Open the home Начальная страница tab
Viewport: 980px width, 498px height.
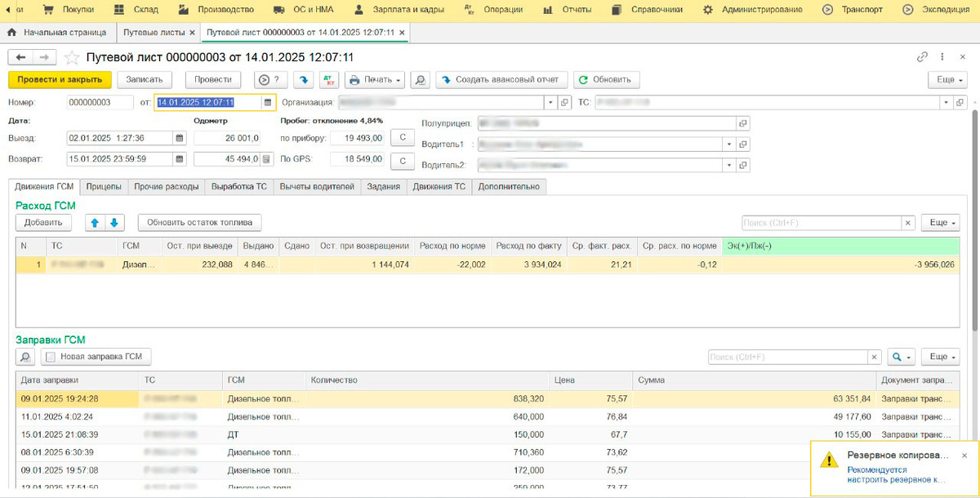click(57, 33)
